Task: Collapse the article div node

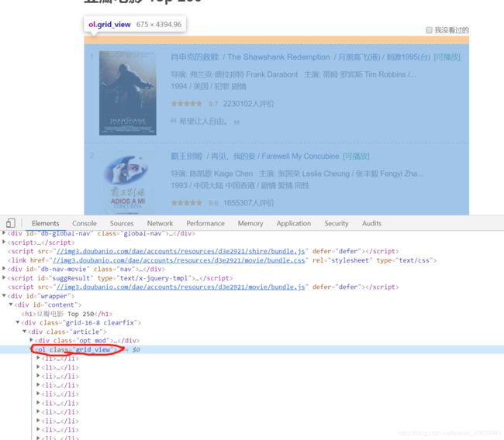Action: (x=25, y=331)
